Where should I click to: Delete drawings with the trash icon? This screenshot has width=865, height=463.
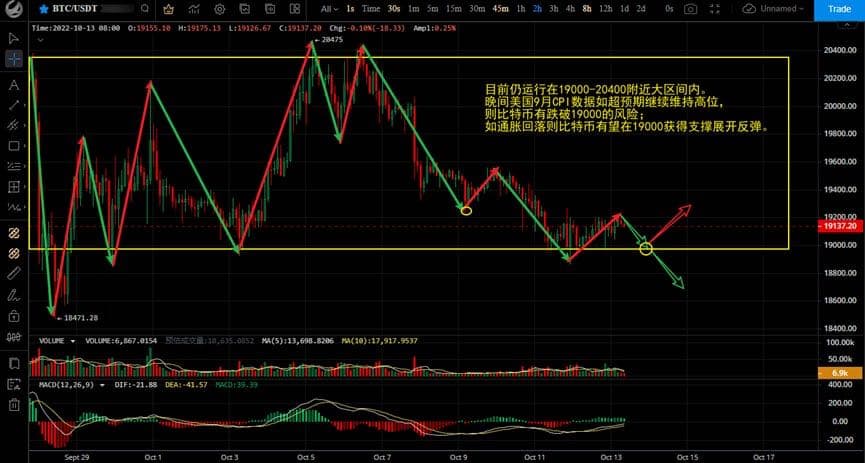[14, 405]
